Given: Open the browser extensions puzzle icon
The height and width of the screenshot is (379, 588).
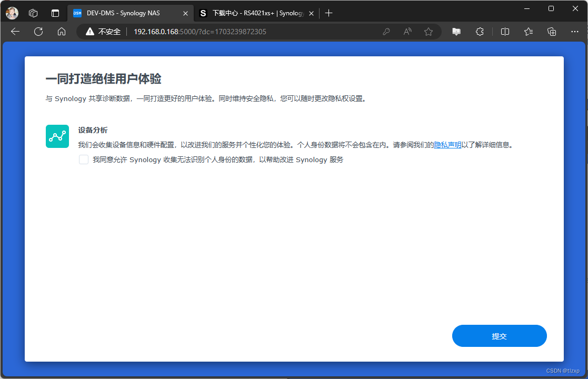Looking at the screenshot, I should [x=480, y=32].
